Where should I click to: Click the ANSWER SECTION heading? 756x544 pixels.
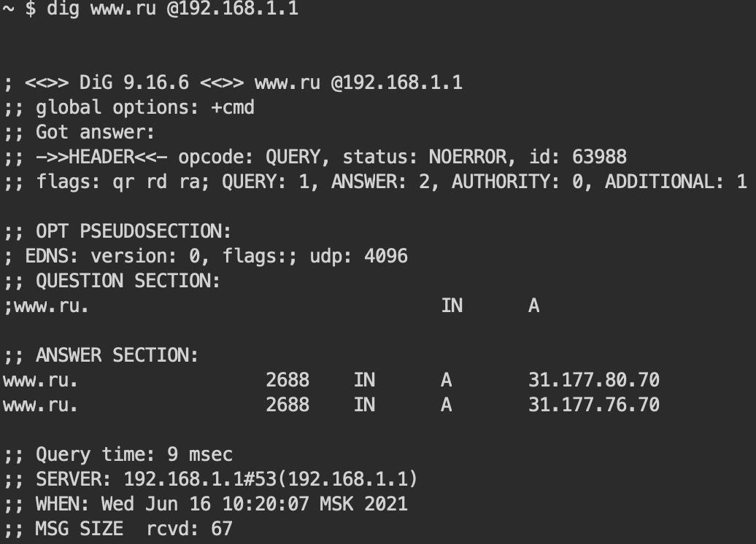(117, 355)
